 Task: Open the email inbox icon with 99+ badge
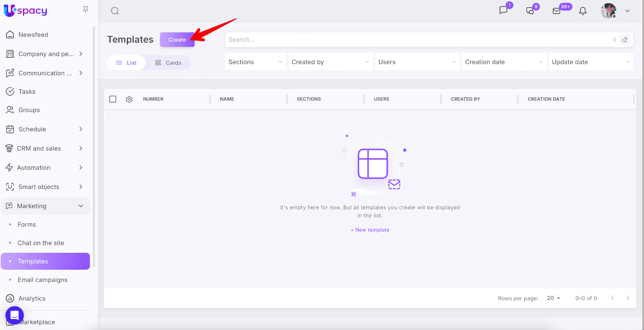coord(557,11)
